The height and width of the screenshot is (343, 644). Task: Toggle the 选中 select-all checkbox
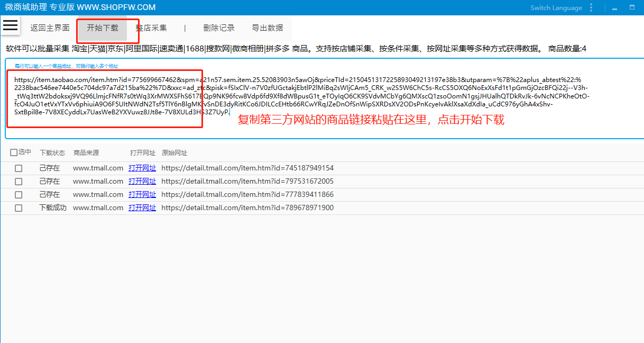tap(14, 153)
